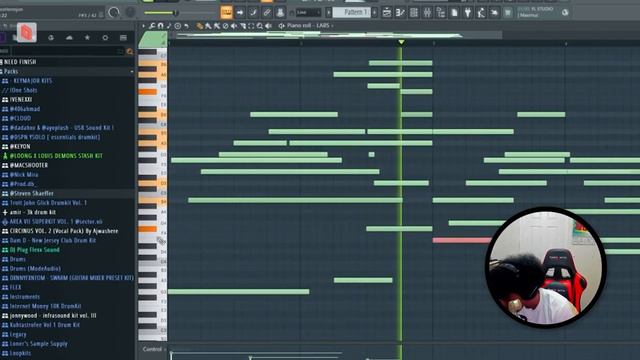Open the Mixer view icon
Screen dimensions: 640x360
coord(427,13)
